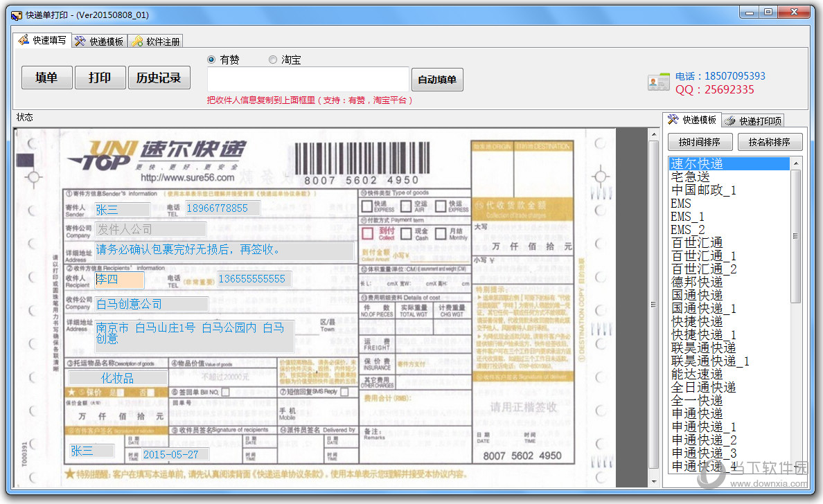Select the EMS_2 template
Screen dimensions: 823x504
pyautogui.click(x=729, y=230)
